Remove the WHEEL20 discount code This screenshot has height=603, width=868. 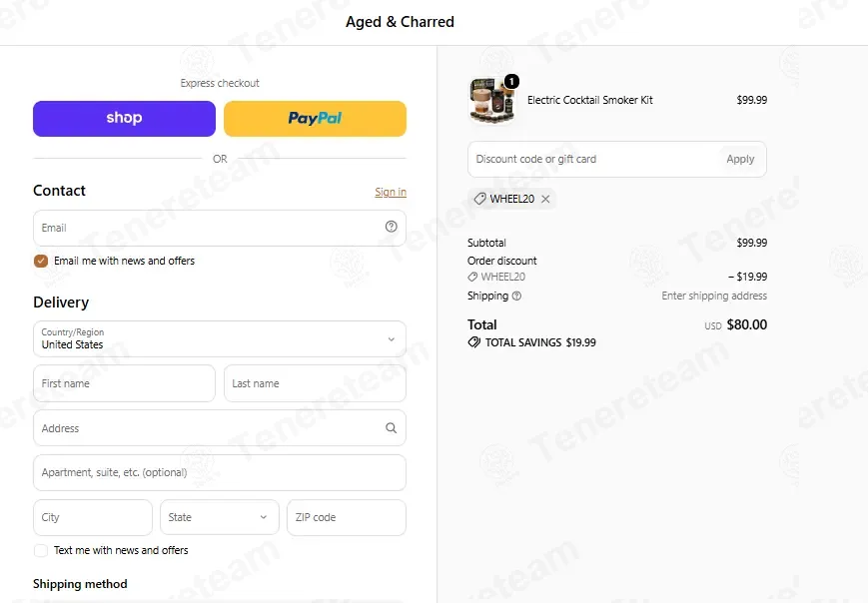545,199
